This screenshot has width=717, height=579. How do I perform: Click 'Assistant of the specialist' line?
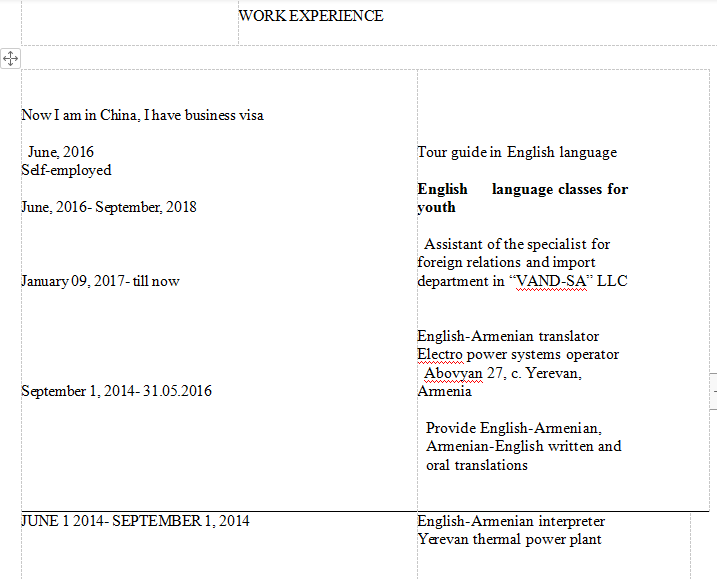[x=517, y=244]
